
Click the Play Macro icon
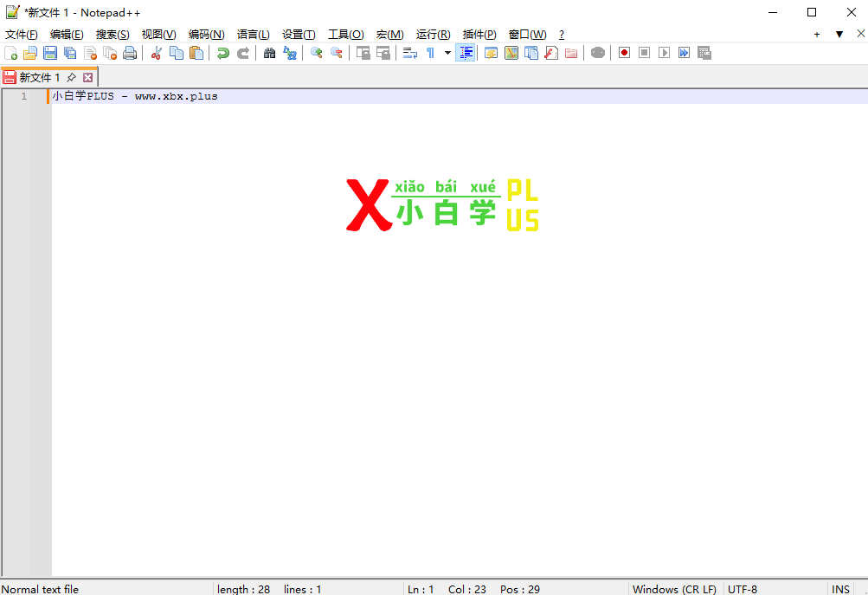664,52
